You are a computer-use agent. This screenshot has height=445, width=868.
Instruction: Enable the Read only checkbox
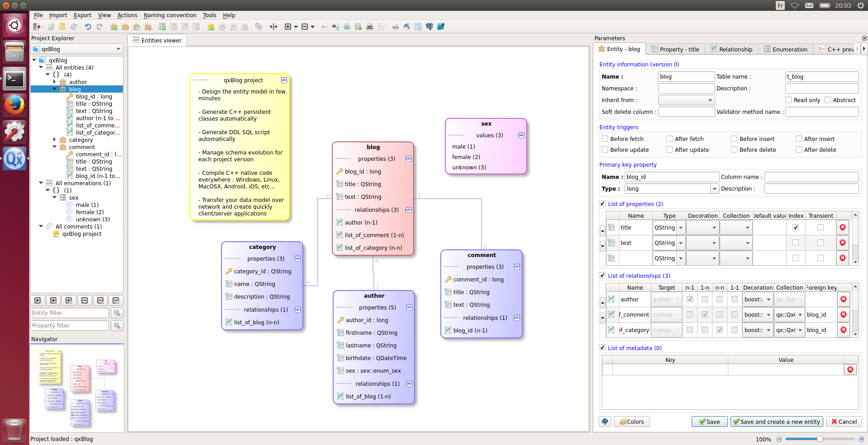[788, 100]
